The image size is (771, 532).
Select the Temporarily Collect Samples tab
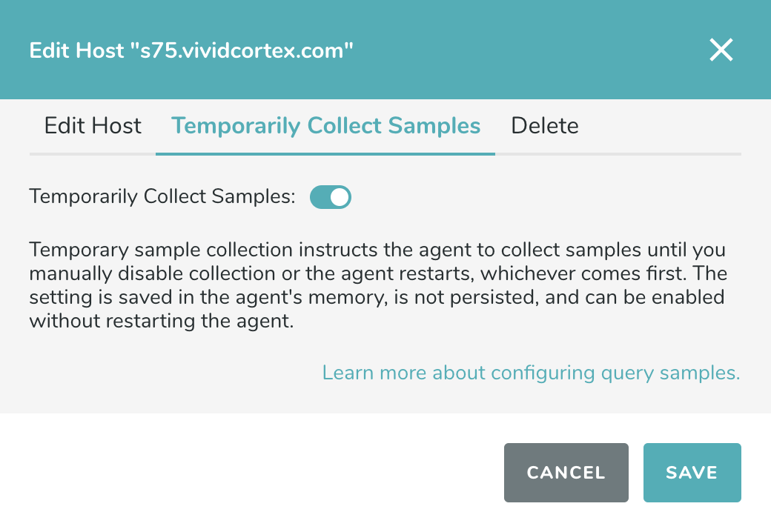[325, 126]
